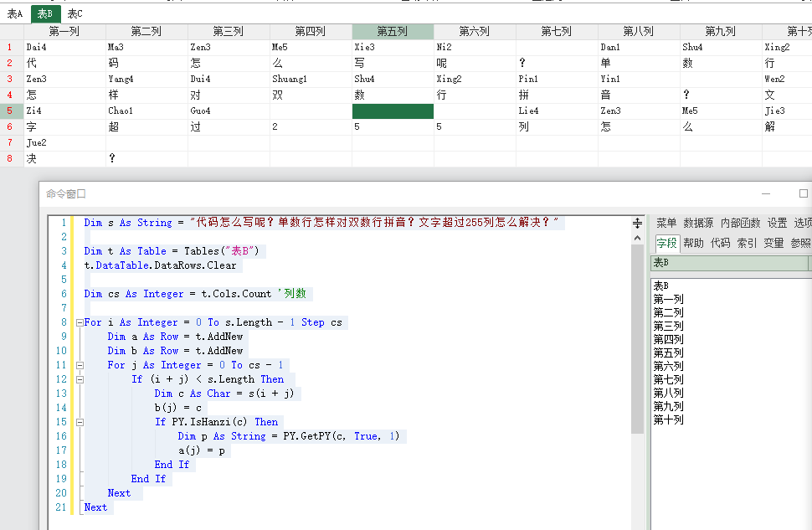Choose 第六列 in the field list

click(x=669, y=366)
